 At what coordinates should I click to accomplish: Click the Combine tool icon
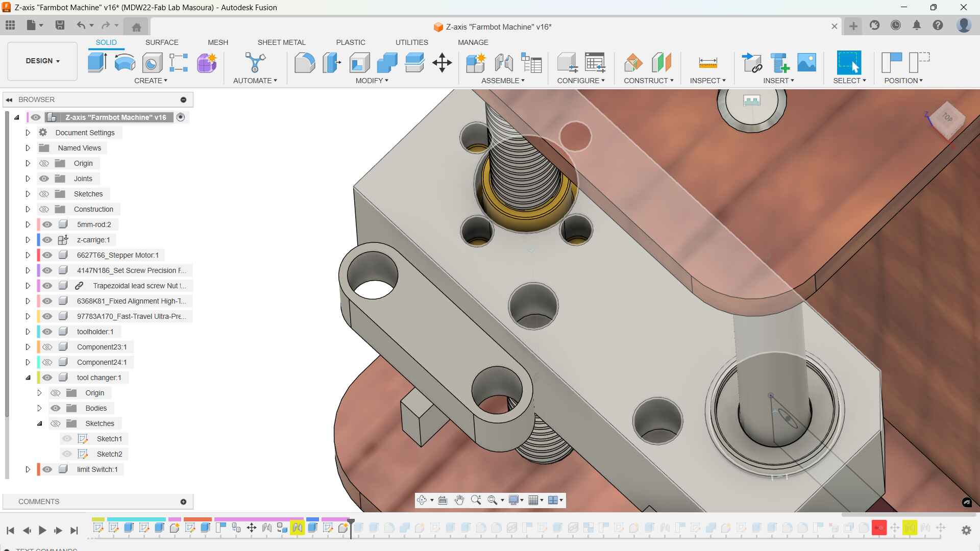[387, 63]
